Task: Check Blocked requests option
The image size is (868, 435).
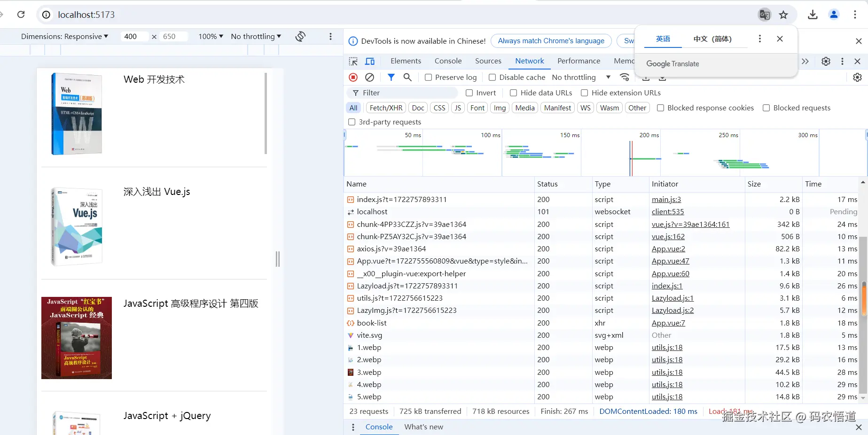Action: 766,108
